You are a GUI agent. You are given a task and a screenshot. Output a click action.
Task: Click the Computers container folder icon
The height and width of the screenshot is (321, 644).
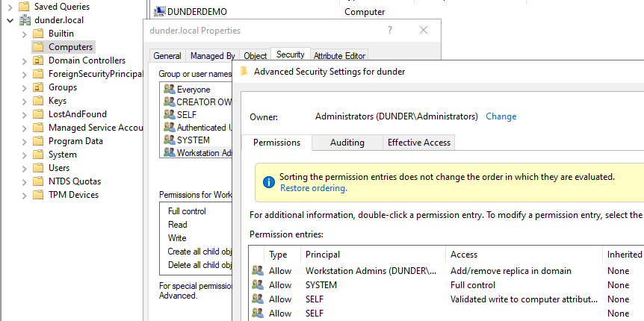point(38,47)
